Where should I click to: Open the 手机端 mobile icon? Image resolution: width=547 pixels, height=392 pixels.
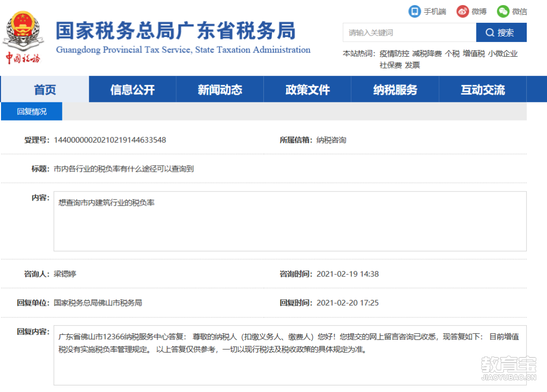point(414,12)
